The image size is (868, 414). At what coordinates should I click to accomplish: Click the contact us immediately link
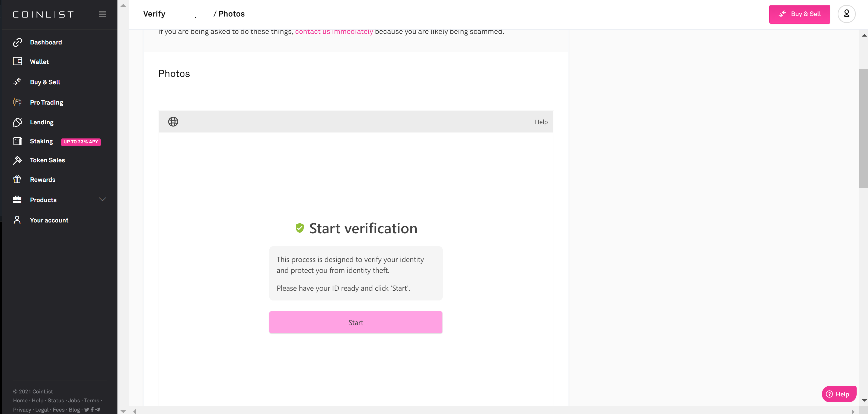point(334,32)
